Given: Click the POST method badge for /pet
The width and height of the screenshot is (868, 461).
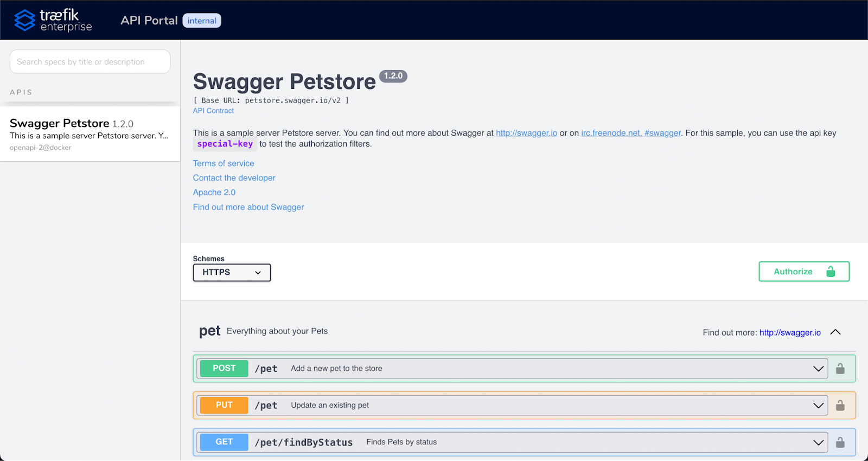Looking at the screenshot, I should 224,368.
